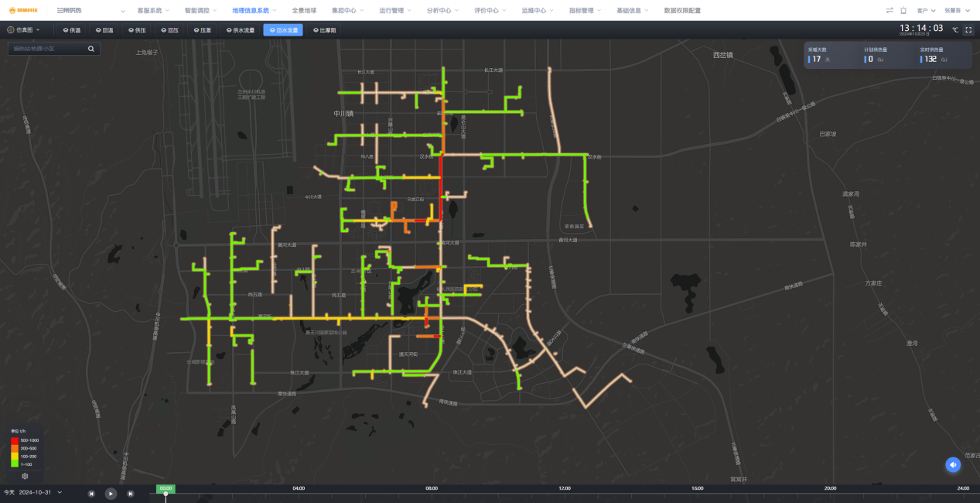Toggle the 供压 supply pressure layer
This screenshot has width=980, height=503.
(x=136, y=30)
